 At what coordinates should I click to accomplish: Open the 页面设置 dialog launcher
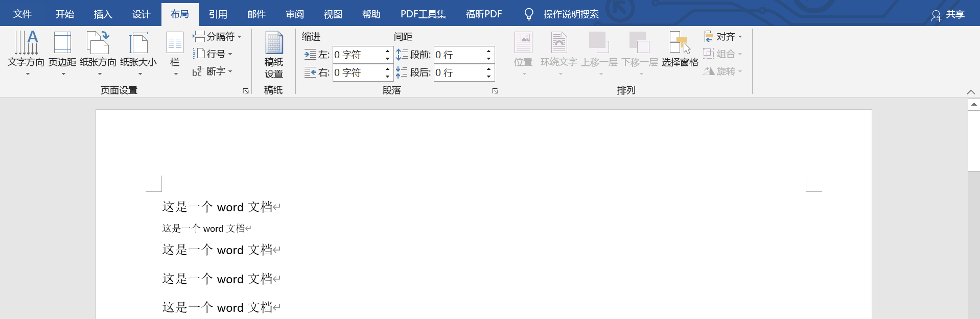[x=246, y=91]
